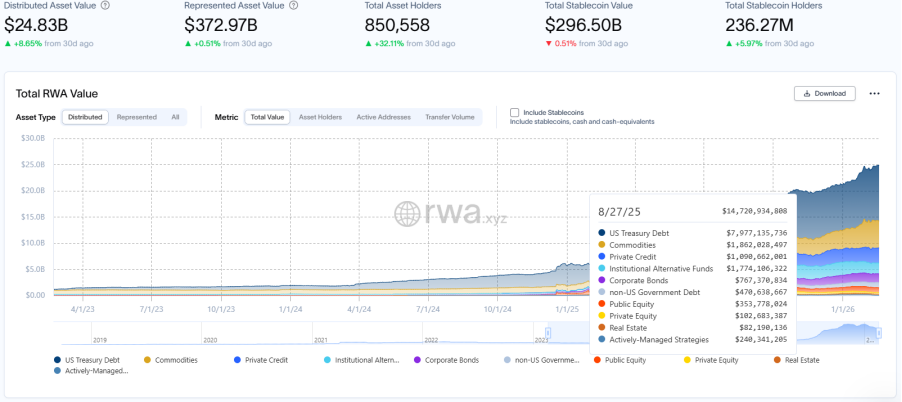Switch metric to Active Addresses
The image size is (902, 402).
tap(383, 117)
